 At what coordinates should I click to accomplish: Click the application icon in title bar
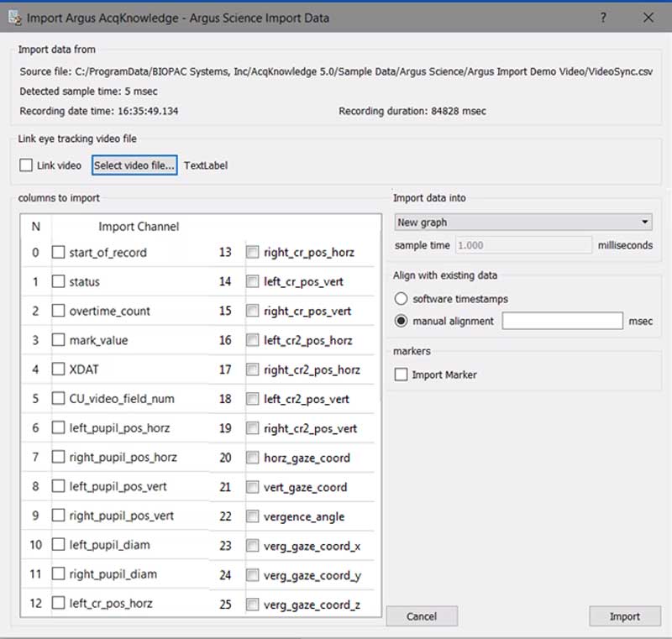click(14, 17)
